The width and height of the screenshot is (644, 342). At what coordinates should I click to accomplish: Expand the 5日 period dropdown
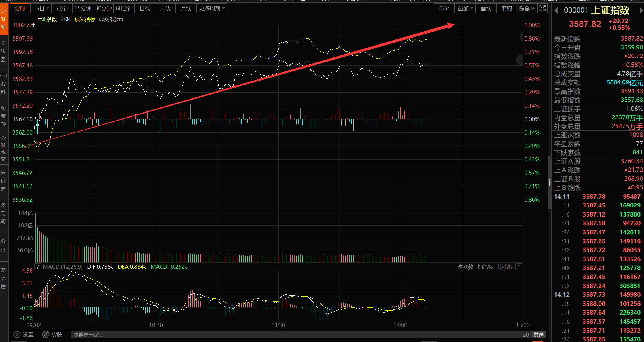pos(43,8)
